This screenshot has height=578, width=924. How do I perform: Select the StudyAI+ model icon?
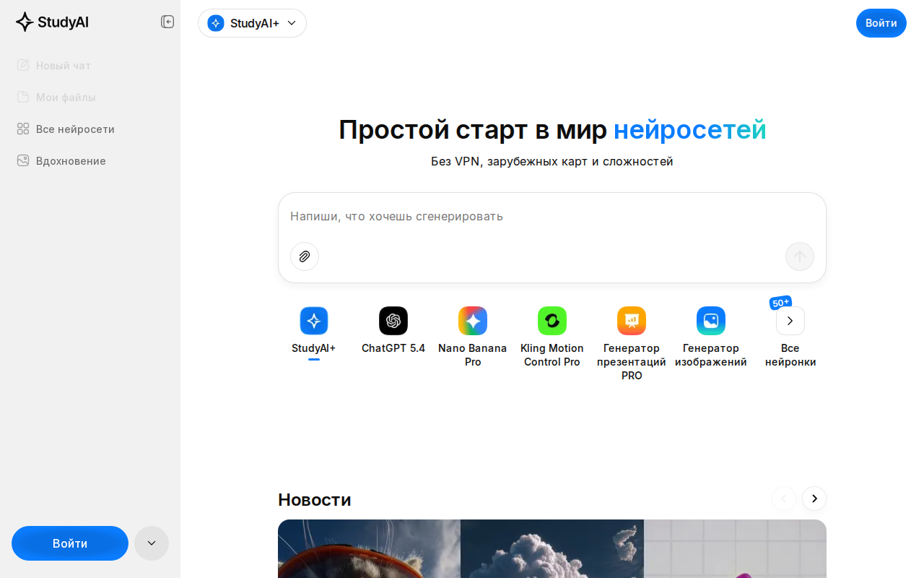(x=313, y=321)
